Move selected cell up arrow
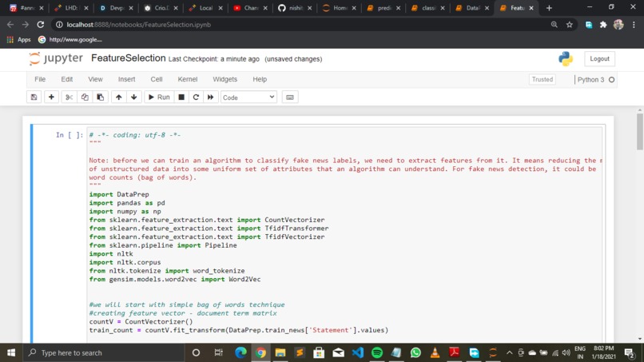This screenshot has height=362, width=644. pos(119,97)
